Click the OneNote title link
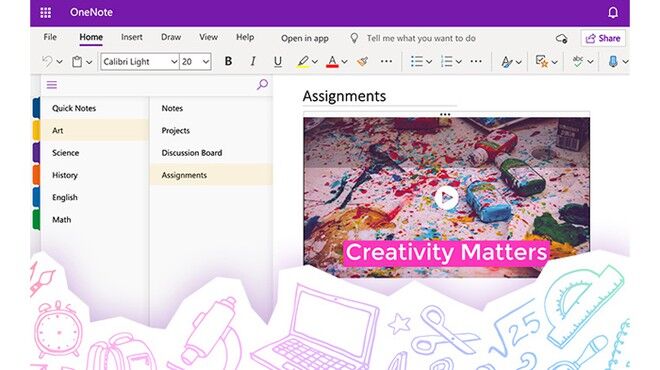The height and width of the screenshot is (370, 660). click(x=91, y=12)
